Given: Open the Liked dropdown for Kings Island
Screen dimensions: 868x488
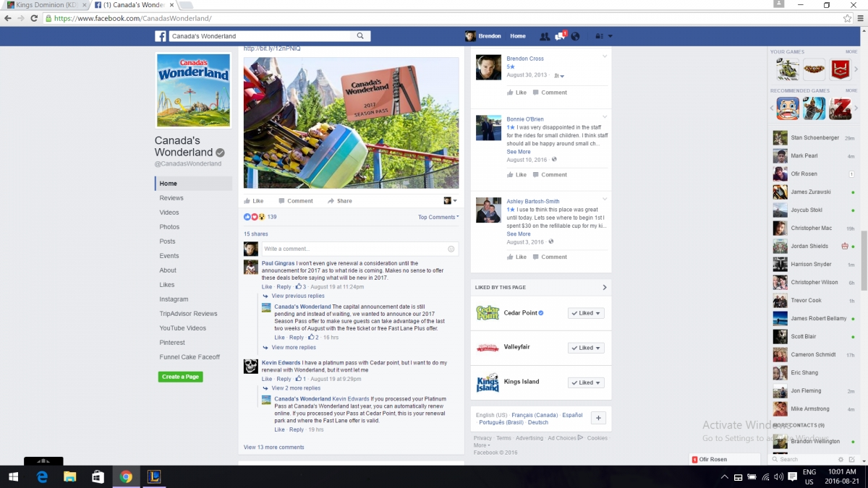Looking at the screenshot, I should (x=586, y=382).
